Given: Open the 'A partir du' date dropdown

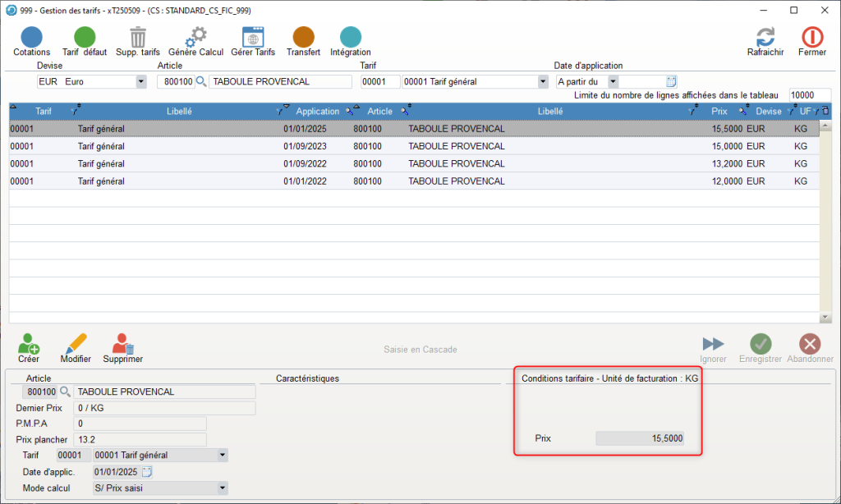Looking at the screenshot, I should coord(613,82).
